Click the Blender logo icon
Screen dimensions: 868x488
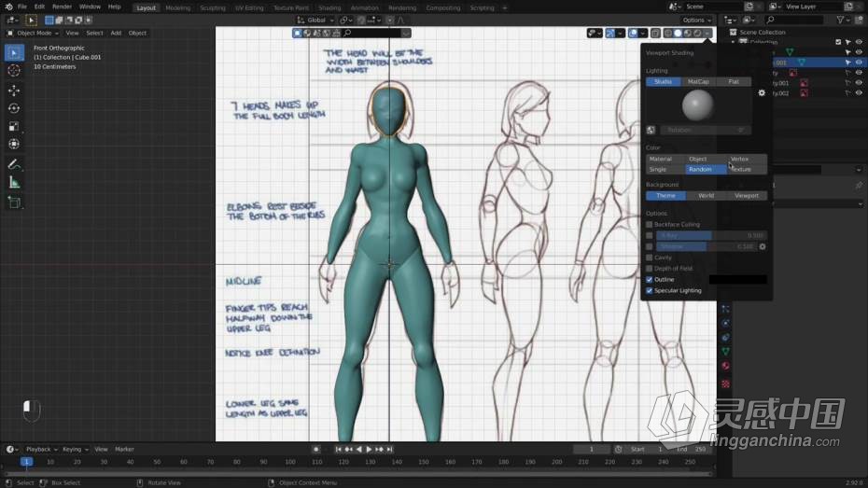[7, 7]
